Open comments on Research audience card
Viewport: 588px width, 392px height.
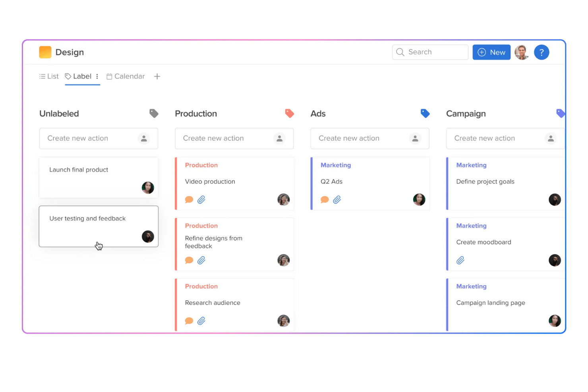[189, 321]
